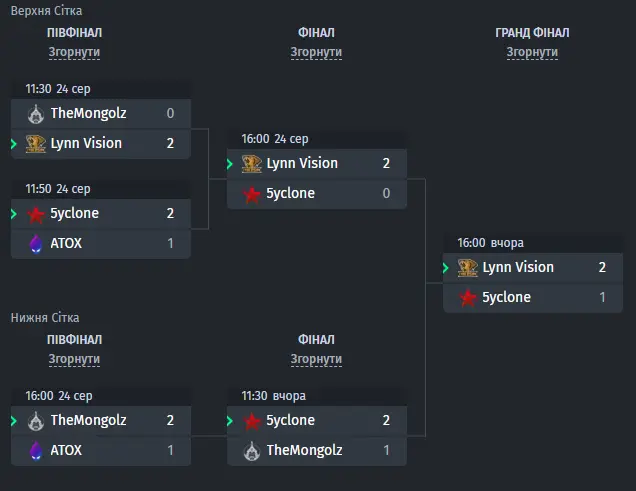Open Lynn Vision team in grand final
Image resolution: width=636 pixels, height=491 pixels.
pos(518,268)
